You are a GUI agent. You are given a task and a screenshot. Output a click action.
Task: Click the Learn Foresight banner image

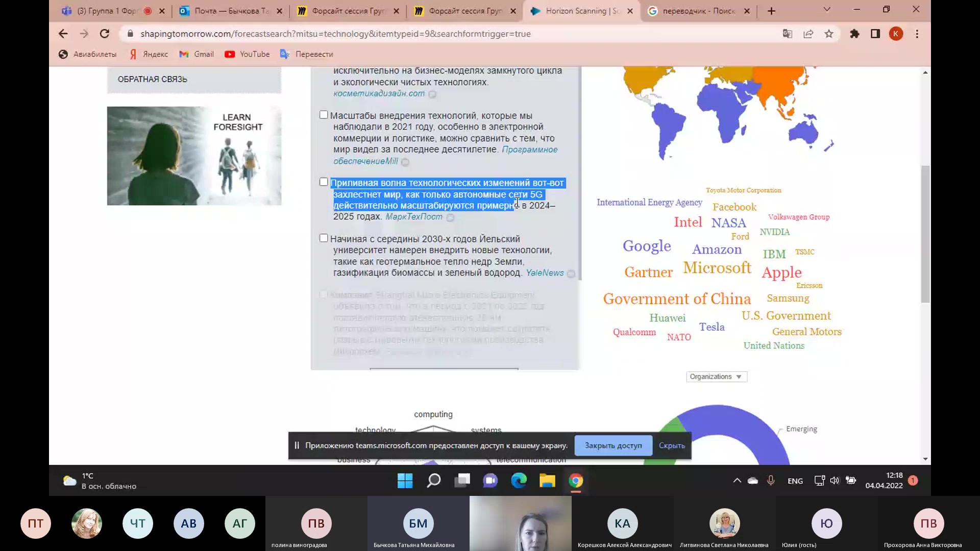pos(194,156)
